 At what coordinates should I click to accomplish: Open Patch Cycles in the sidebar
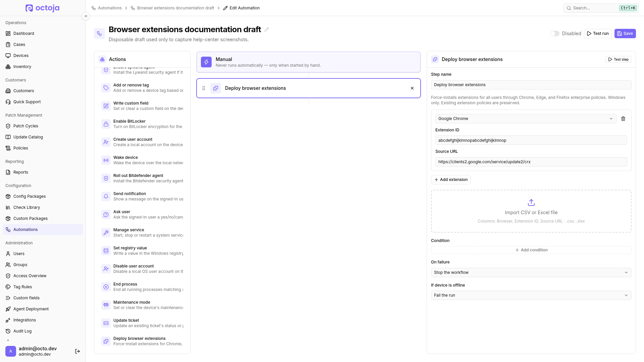[x=43, y=126]
